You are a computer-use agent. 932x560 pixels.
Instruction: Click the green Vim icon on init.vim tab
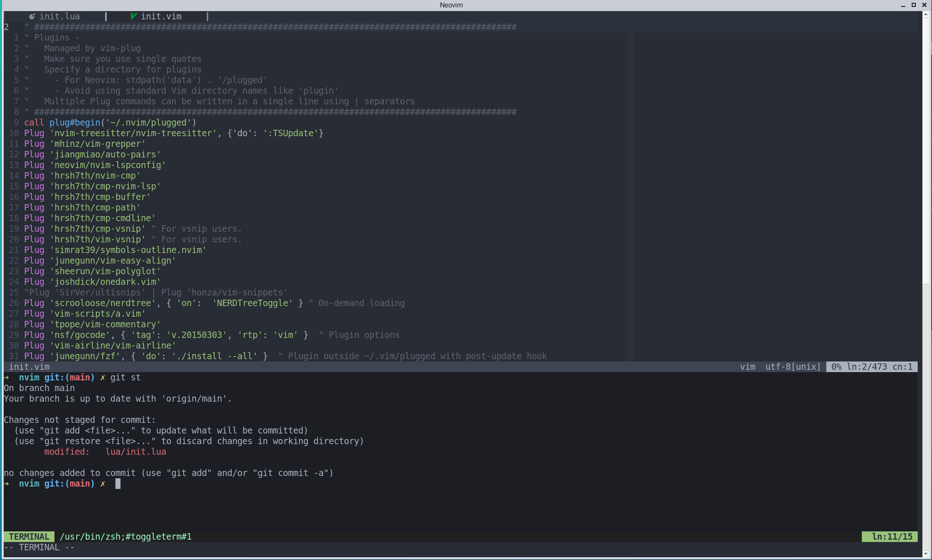tap(134, 16)
